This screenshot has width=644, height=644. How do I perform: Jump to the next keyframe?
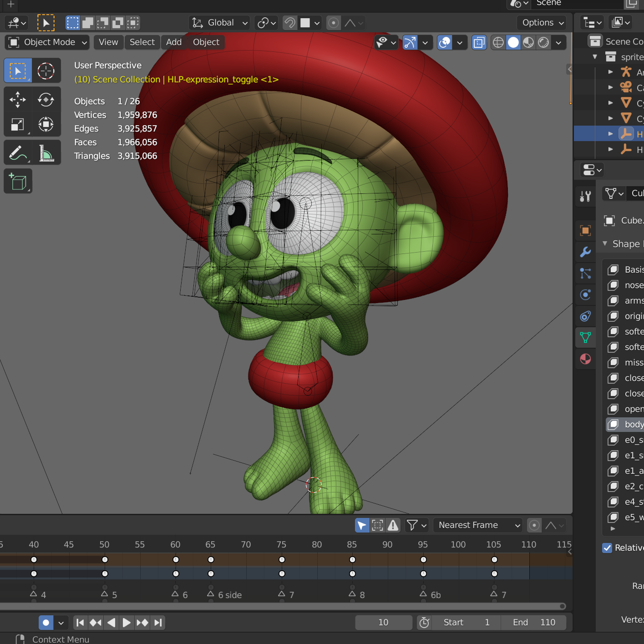click(x=142, y=622)
